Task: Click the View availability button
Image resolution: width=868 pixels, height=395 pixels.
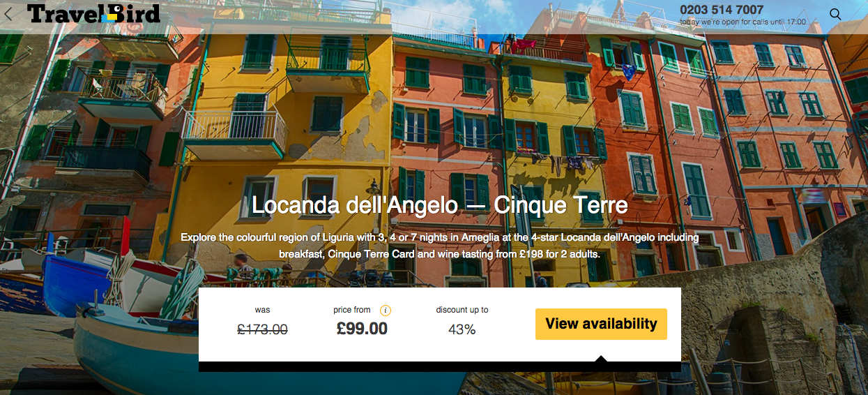Action: point(601,324)
